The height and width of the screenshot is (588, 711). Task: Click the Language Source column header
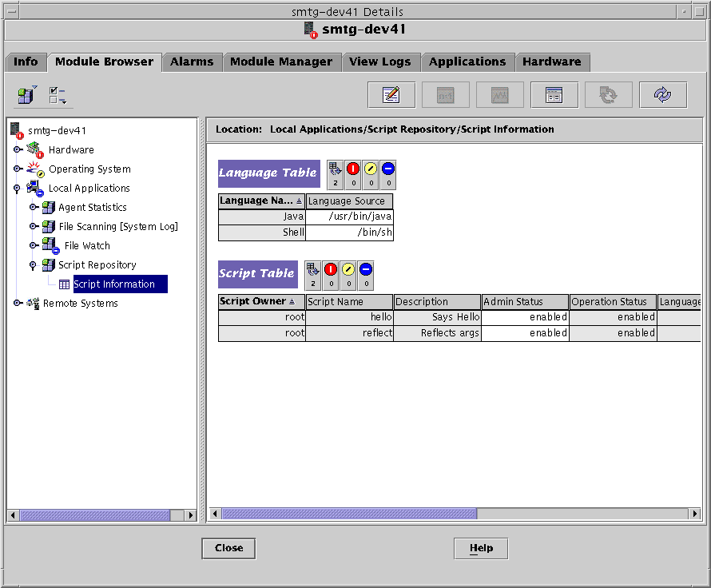coord(349,201)
